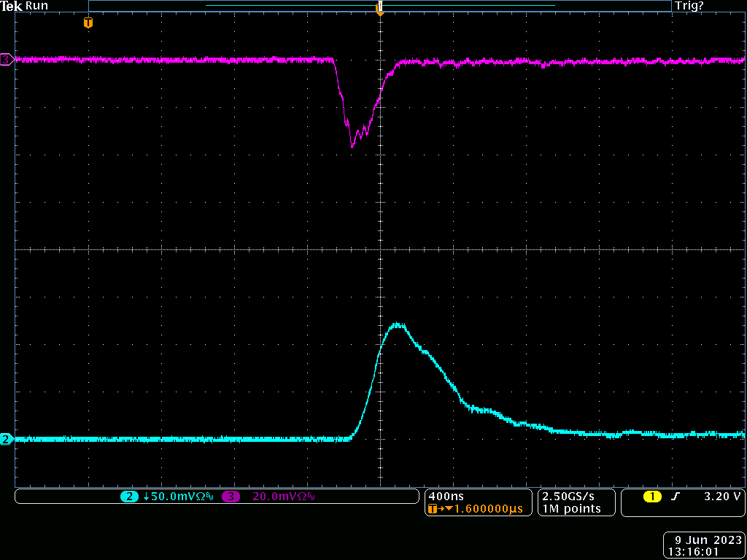Click the Tek logo
Screen dimensions: 747x560
click(x=12, y=6)
